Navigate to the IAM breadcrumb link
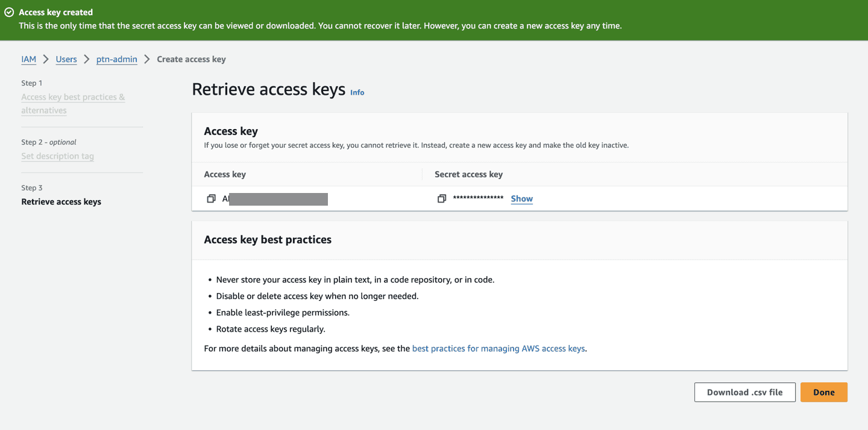 28,59
